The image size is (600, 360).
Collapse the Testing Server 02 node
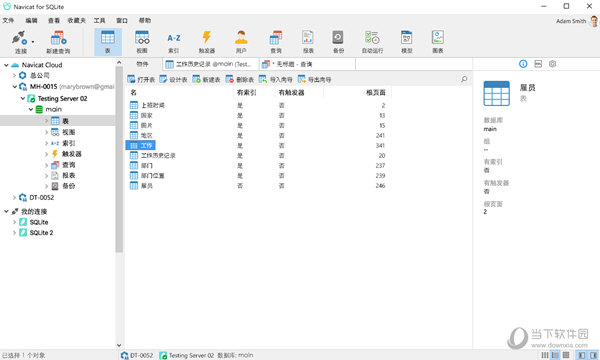(23, 98)
